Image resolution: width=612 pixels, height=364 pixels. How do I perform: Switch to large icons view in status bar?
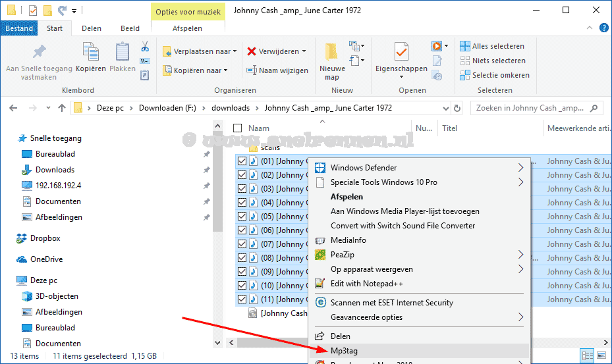(x=601, y=355)
